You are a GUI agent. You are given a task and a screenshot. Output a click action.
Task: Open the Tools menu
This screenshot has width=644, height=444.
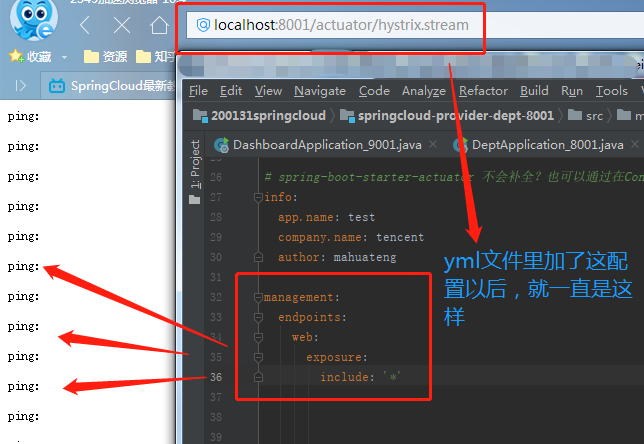[612, 91]
